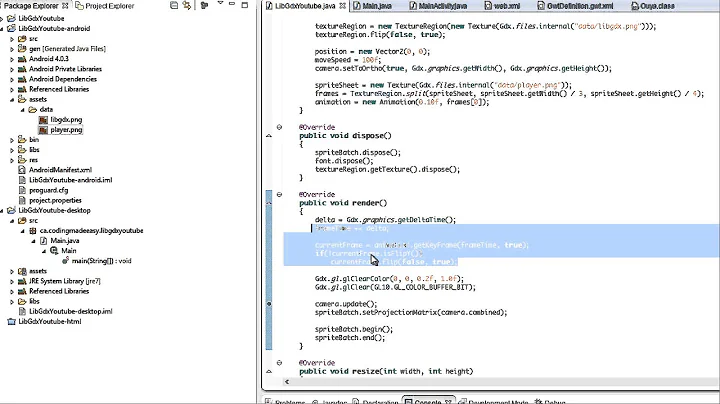Click override marker beside dispose() method

[269, 136]
